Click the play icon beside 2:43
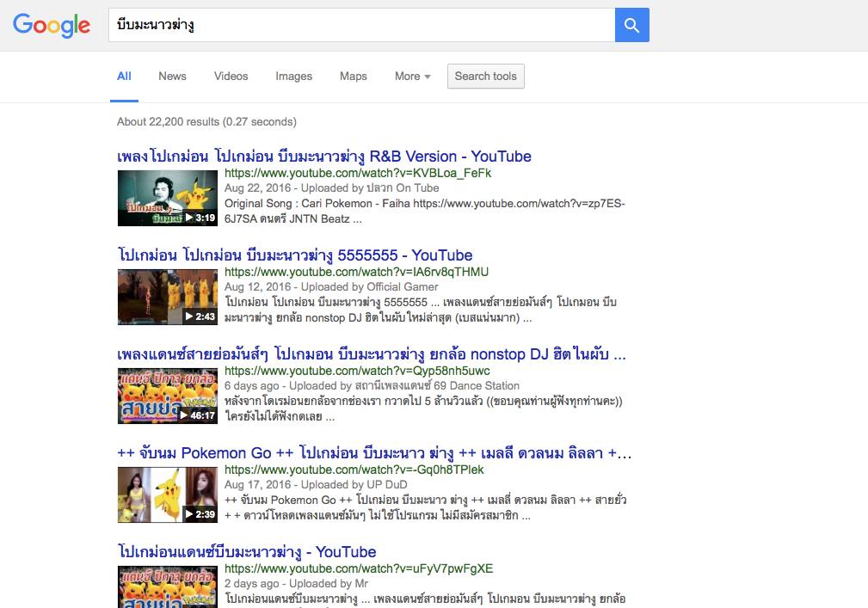The height and width of the screenshot is (608, 868). click(x=189, y=316)
